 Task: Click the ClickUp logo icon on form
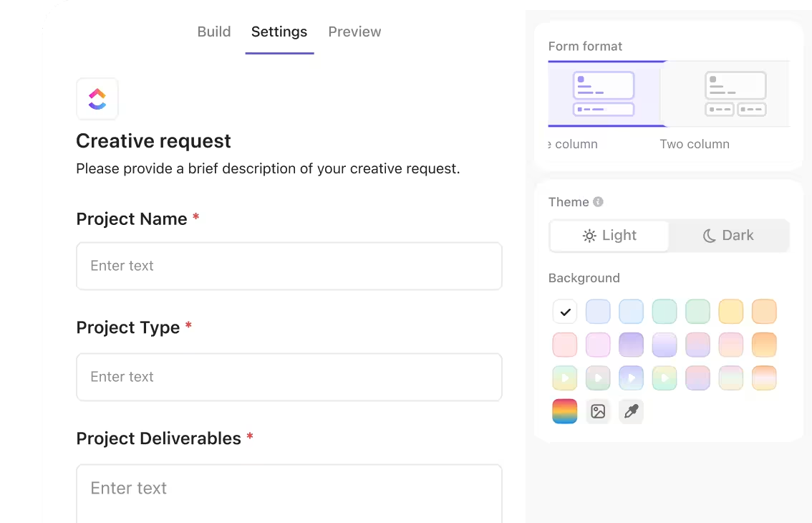pyautogui.click(x=97, y=99)
